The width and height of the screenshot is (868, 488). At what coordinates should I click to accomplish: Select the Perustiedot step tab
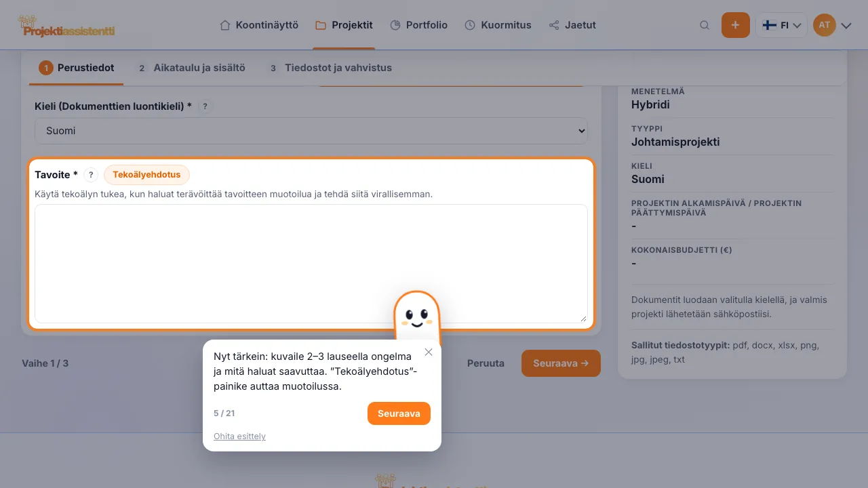(x=77, y=68)
